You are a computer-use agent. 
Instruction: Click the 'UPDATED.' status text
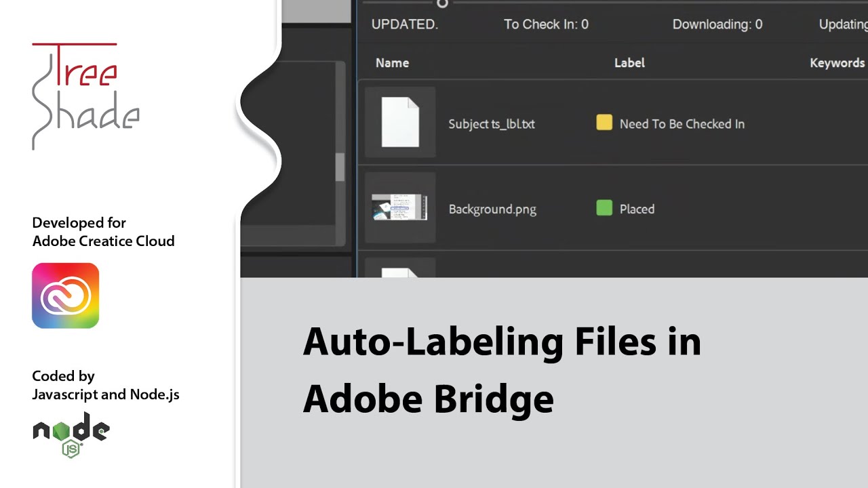click(405, 24)
